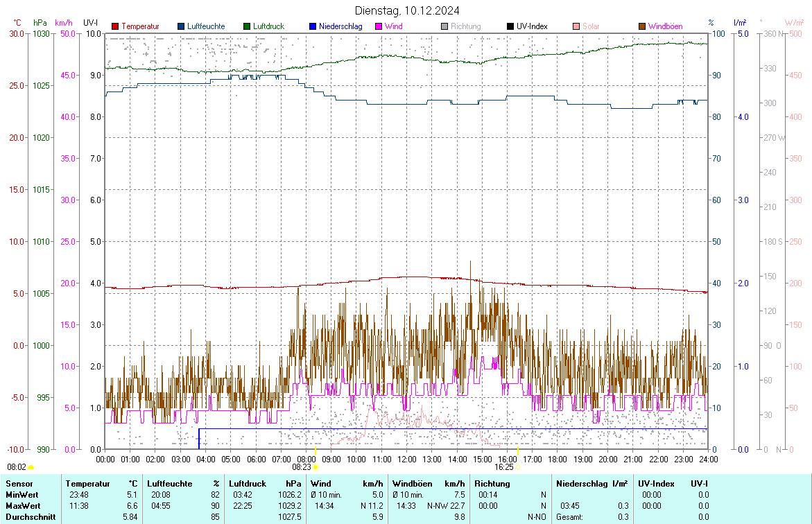Click the sunrise marker at 08:23
Screen dimensions: 812x524
click(316, 468)
